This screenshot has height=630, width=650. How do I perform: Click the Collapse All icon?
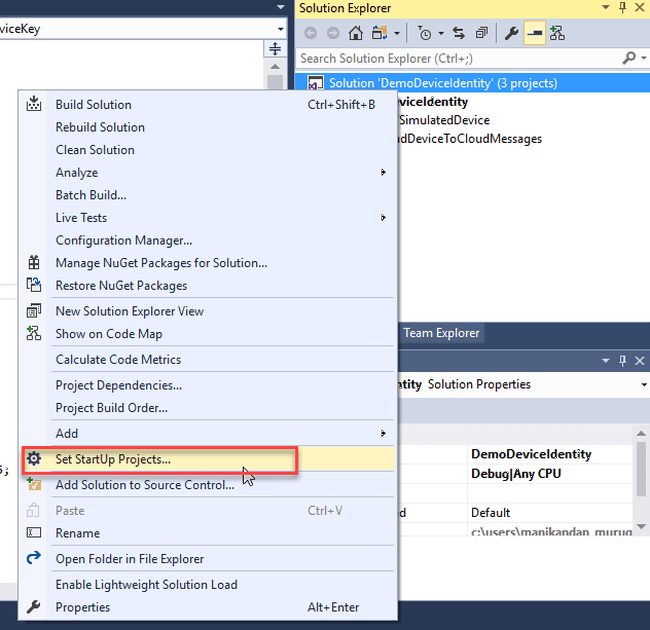click(482, 33)
